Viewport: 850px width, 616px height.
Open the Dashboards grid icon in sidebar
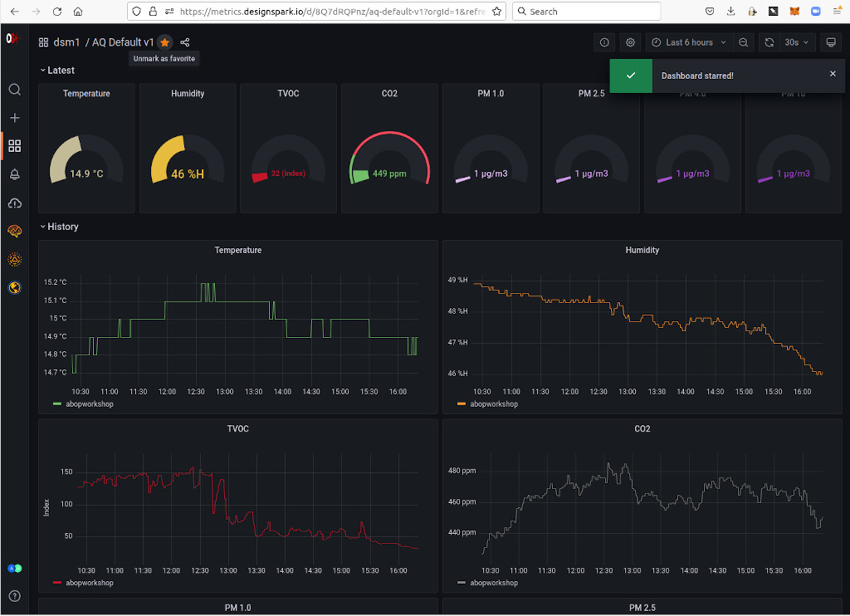(x=15, y=146)
